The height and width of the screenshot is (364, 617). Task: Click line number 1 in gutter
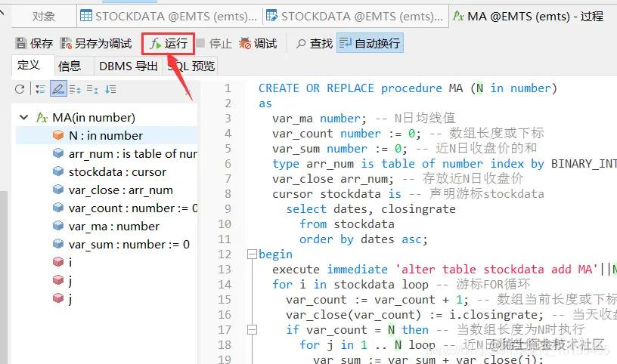228,88
